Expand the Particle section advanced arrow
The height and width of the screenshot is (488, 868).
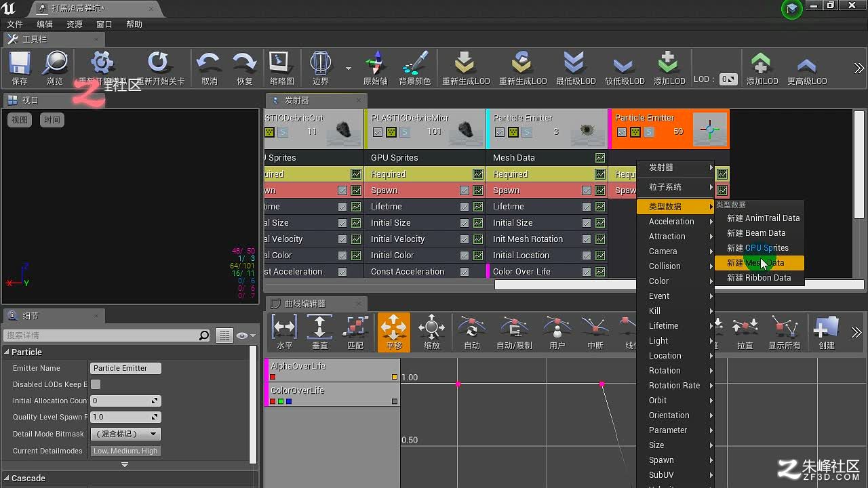(x=125, y=465)
